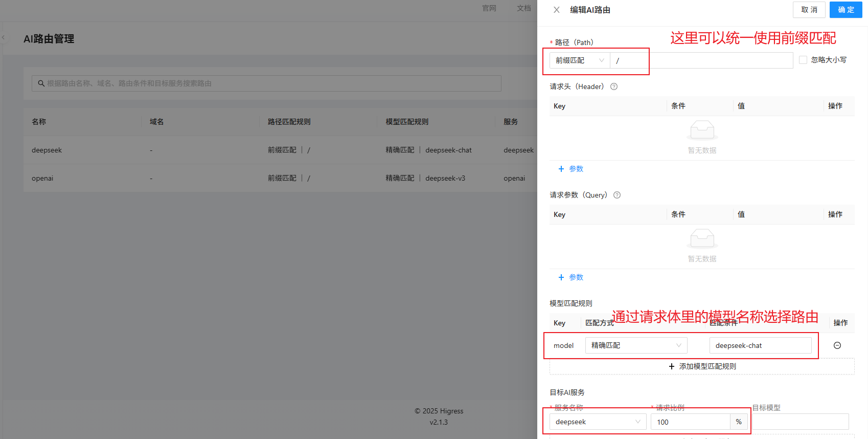
Task: Click the help icon next to 请求参数 (Query)
Action: click(x=617, y=195)
